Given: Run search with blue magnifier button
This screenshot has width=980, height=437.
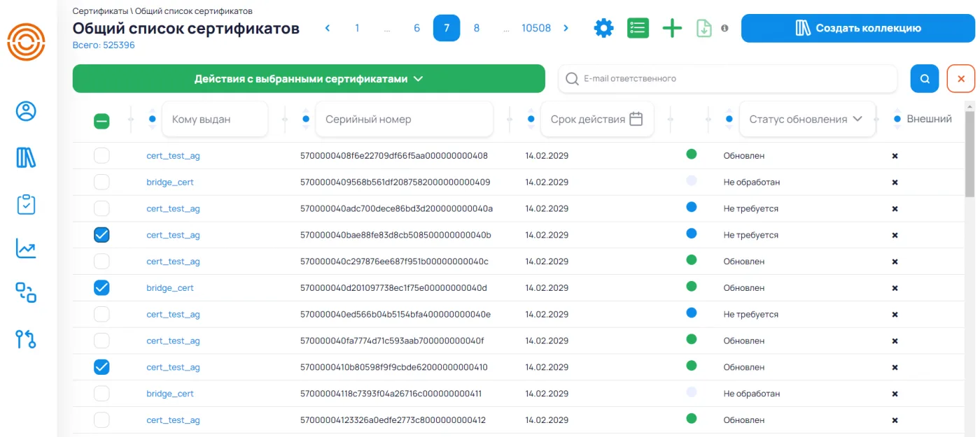Looking at the screenshot, I should (x=925, y=78).
